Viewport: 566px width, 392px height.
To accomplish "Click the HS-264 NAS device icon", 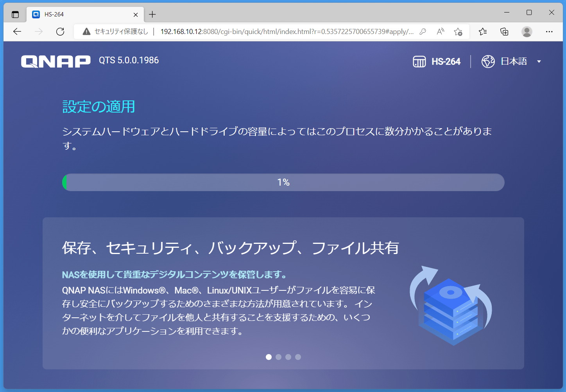I will click(x=419, y=61).
